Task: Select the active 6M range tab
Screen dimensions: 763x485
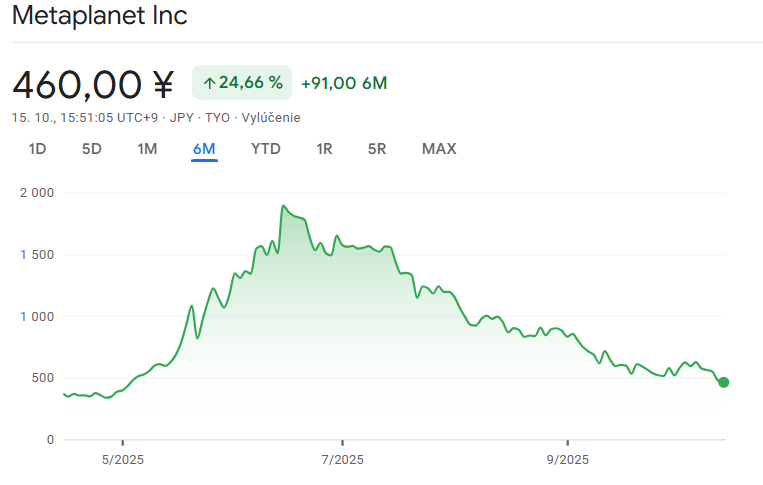Action: click(204, 149)
